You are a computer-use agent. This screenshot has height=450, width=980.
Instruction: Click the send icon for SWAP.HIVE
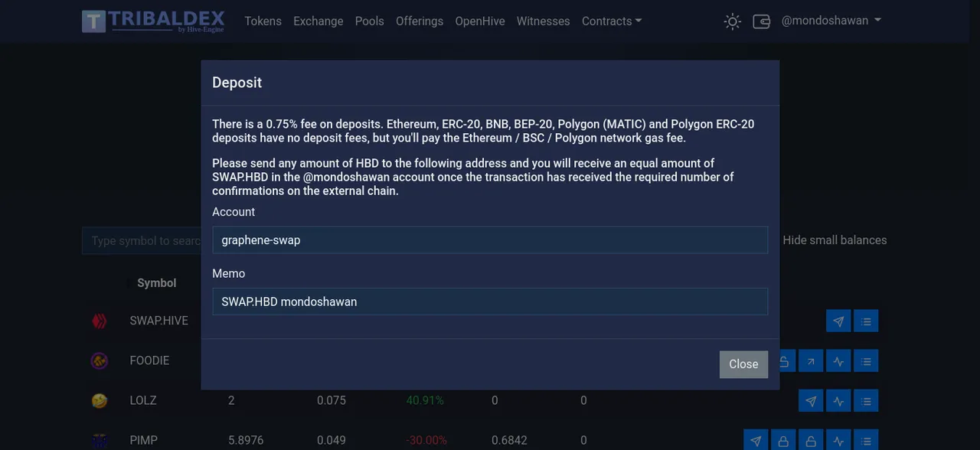[838, 321]
